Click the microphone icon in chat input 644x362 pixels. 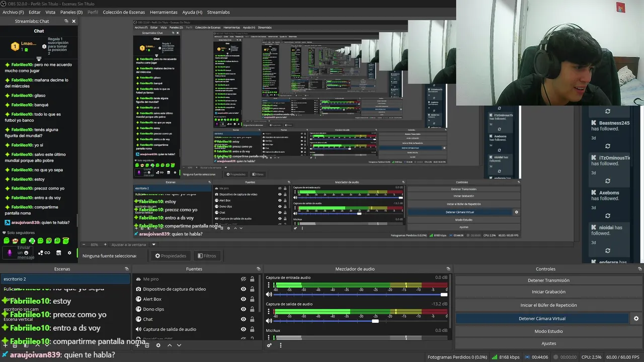[9, 253]
